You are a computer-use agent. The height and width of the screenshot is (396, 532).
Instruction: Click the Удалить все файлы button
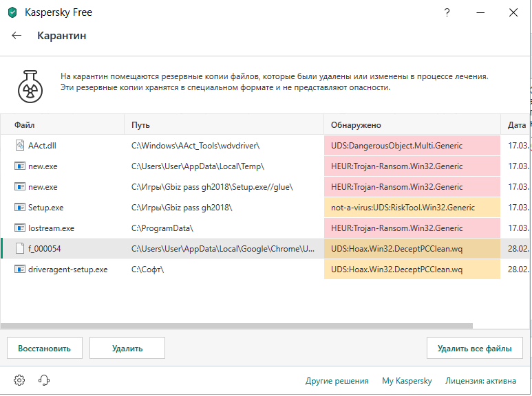click(474, 349)
